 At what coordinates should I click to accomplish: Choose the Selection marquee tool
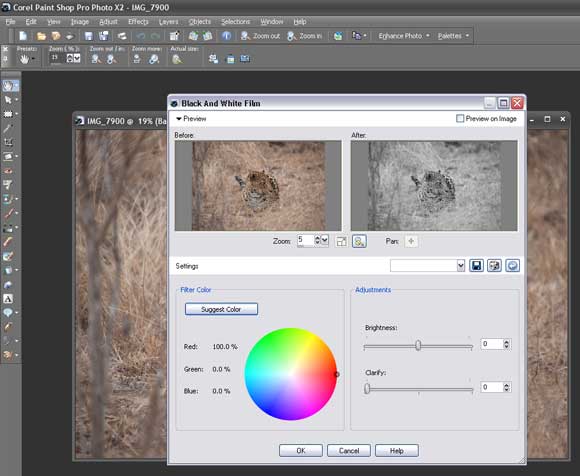point(8,114)
